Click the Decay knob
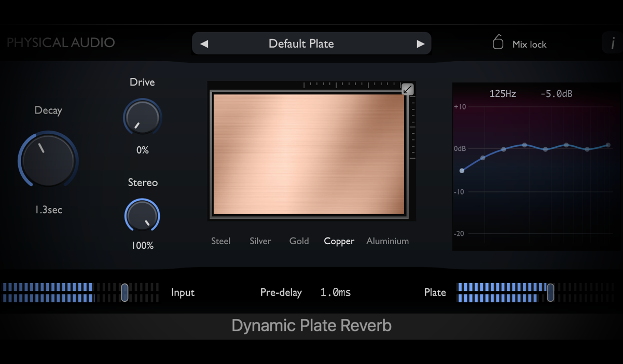Screen dimensions: 623x364 point(48,160)
